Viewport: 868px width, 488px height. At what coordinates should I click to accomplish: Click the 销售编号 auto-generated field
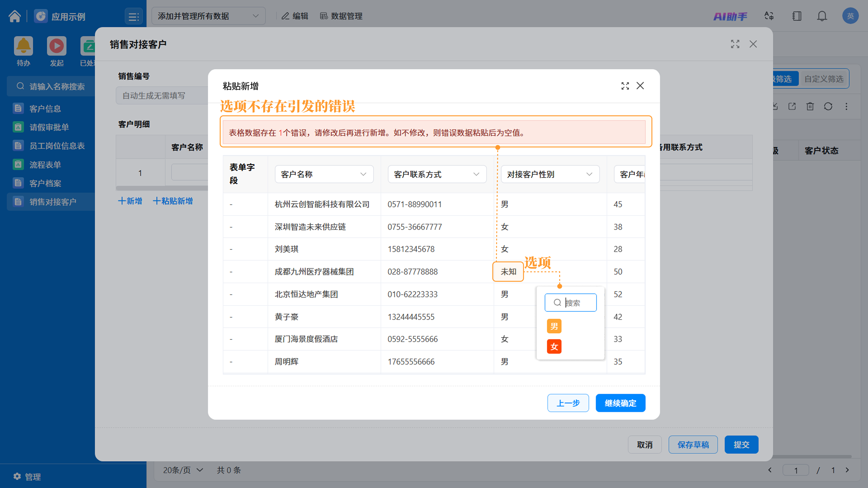[162, 96]
